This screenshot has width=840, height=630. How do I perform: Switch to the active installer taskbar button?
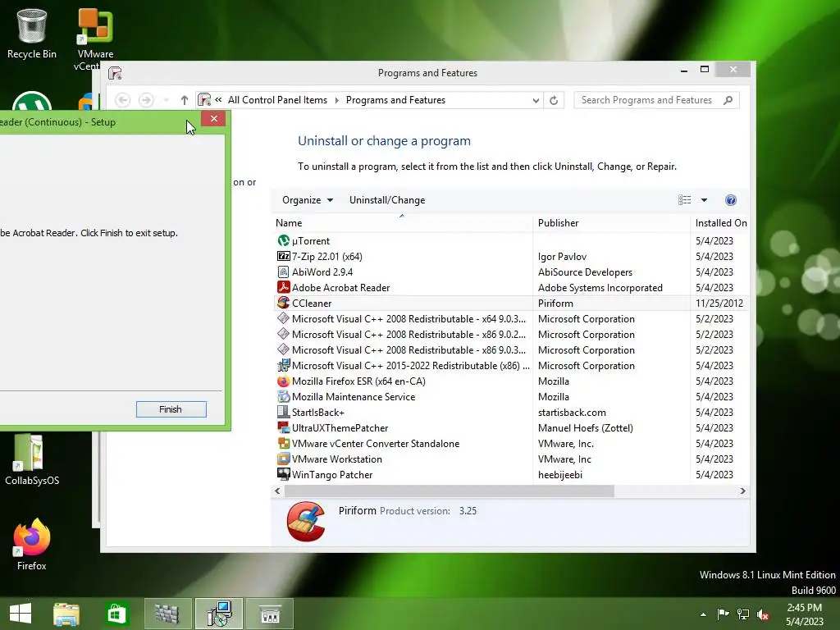tap(219, 614)
